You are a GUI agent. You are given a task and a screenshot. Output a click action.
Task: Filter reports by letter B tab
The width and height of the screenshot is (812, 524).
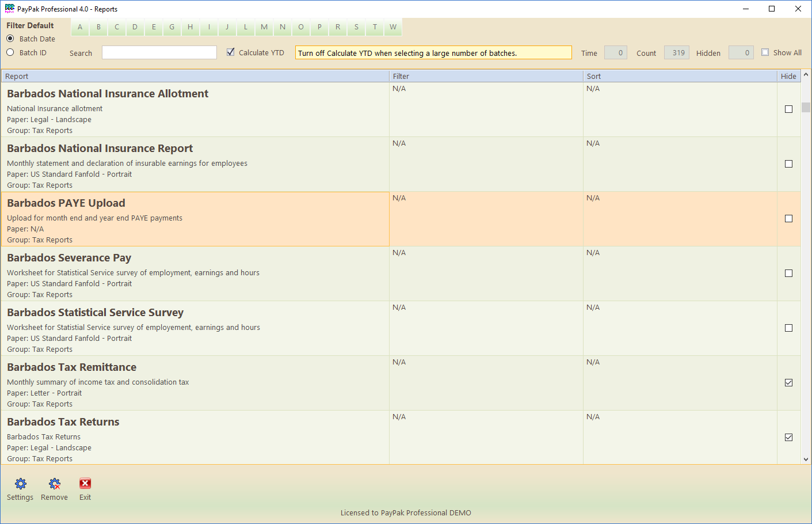click(98, 27)
